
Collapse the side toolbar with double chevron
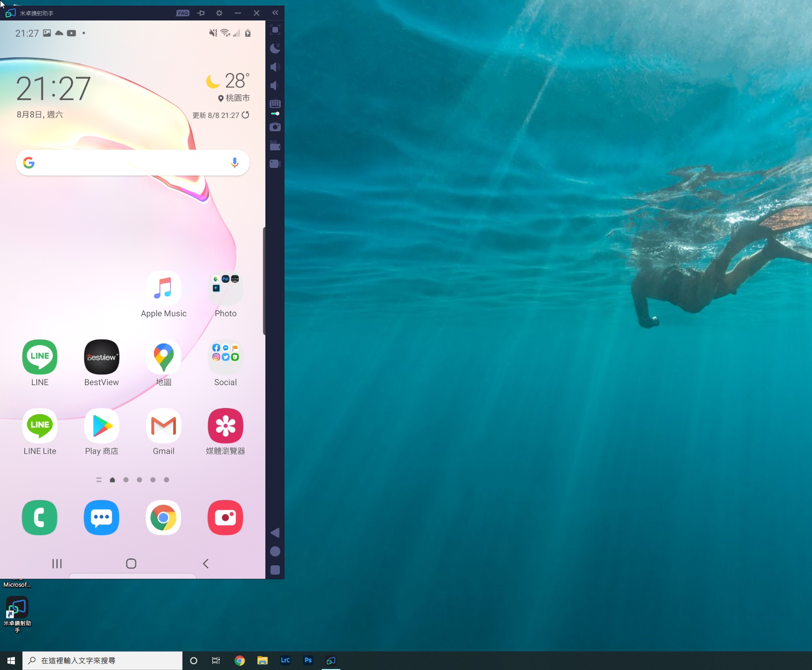tap(275, 13)
